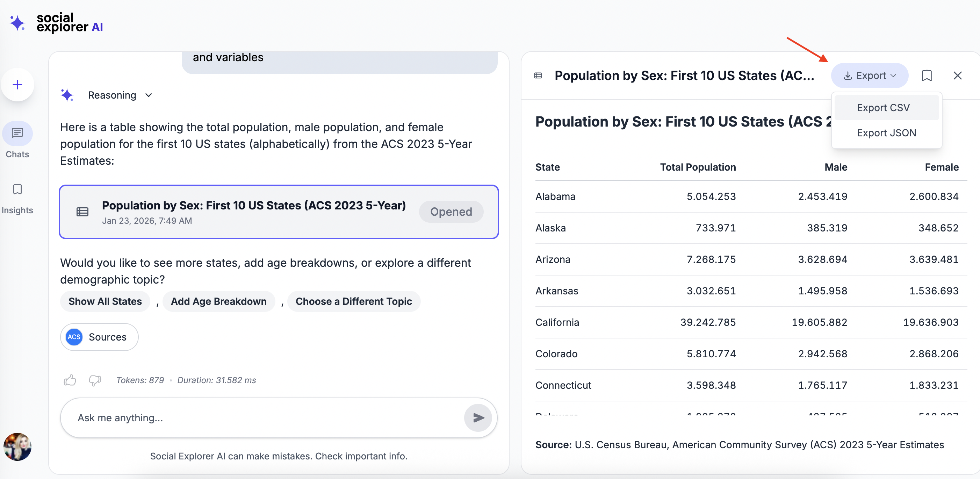The image size is (980, 479).
Task: Click the table icon in panel header
Action: (538, 76)
